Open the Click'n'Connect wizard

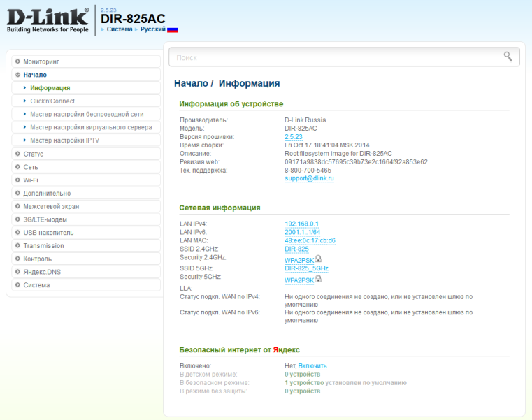click(x=86, y=101)
